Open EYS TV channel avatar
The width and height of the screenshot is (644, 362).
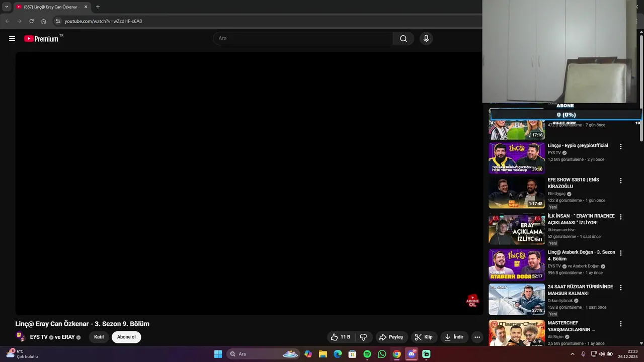coord(21,337)
